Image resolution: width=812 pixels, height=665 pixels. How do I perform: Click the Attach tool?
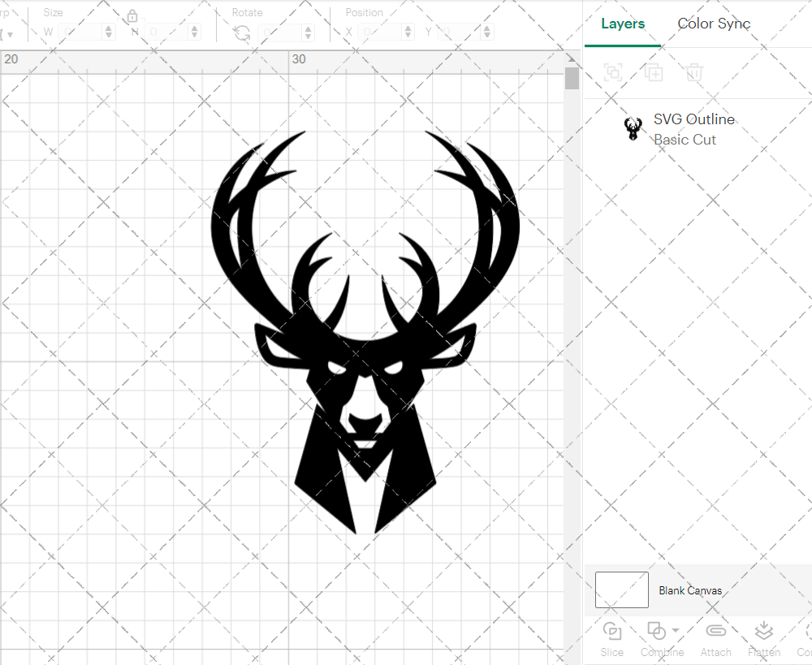[x=715, y=638]
